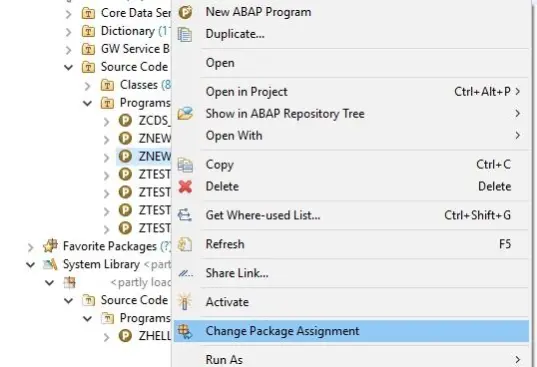Click the highlighted ZNEW program icon

(125, 156)
